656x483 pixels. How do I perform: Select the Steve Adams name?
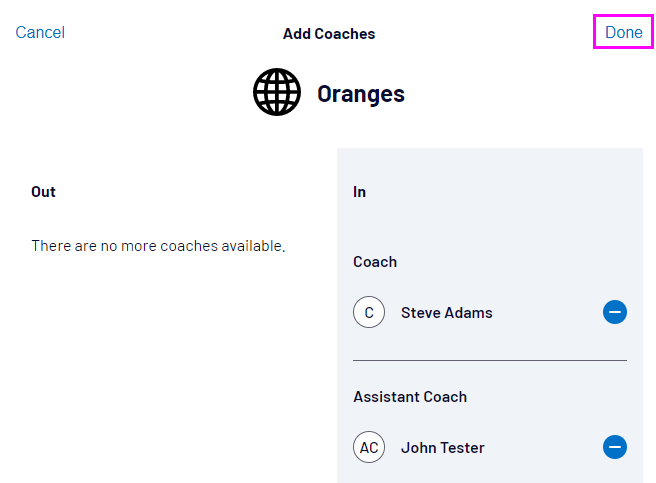pos(446,313)
